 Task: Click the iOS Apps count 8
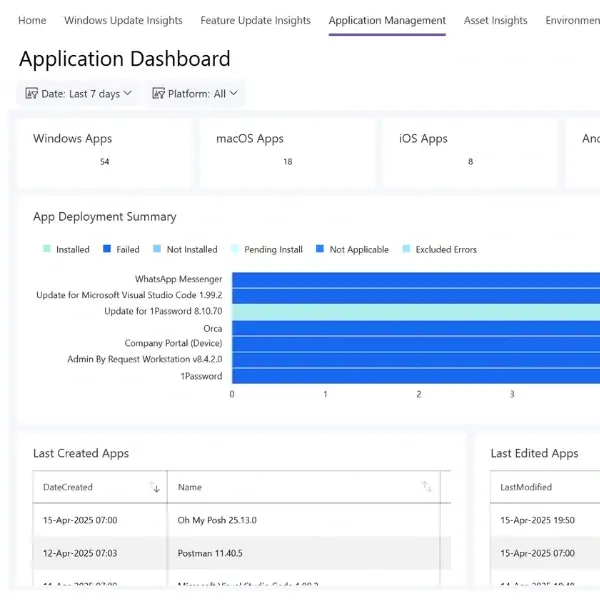pos(470,161)
